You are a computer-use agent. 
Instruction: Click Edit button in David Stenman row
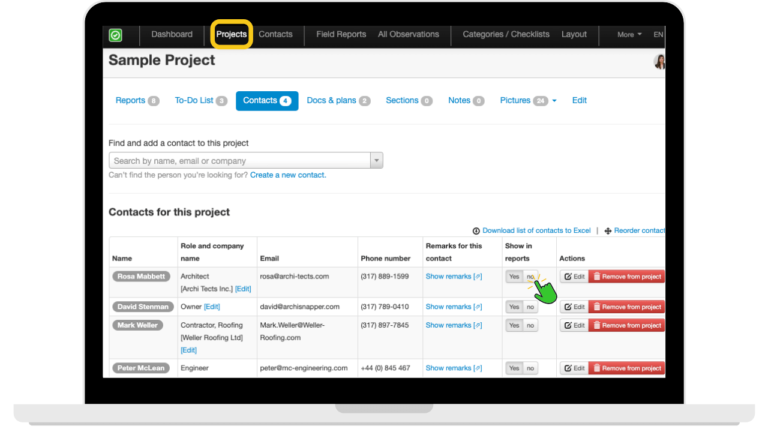click(575, 307)
